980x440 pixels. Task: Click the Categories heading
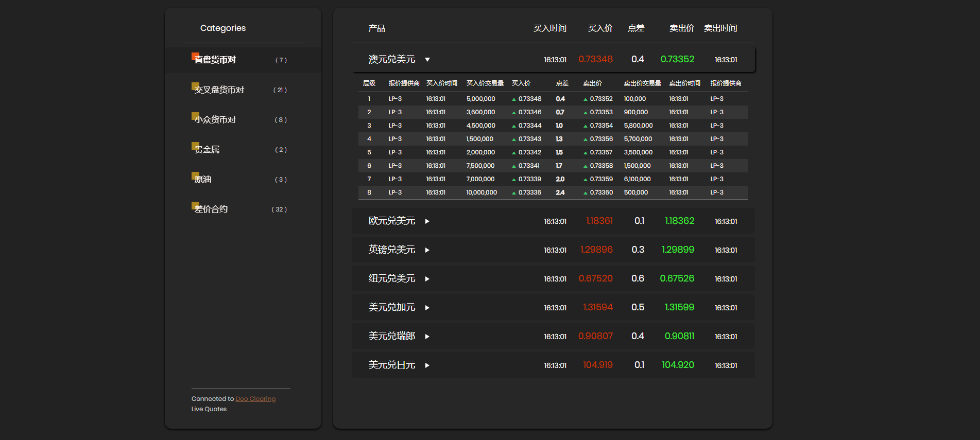[x=223, y=28]
